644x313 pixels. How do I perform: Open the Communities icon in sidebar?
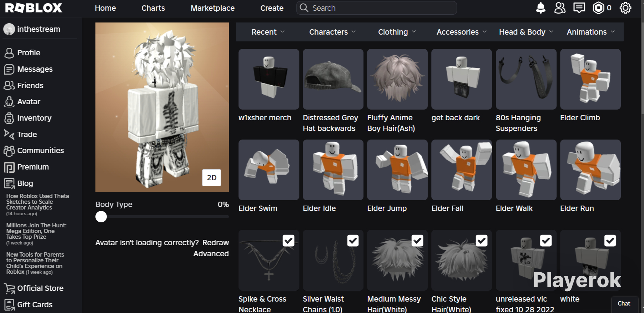pos(9,151)
